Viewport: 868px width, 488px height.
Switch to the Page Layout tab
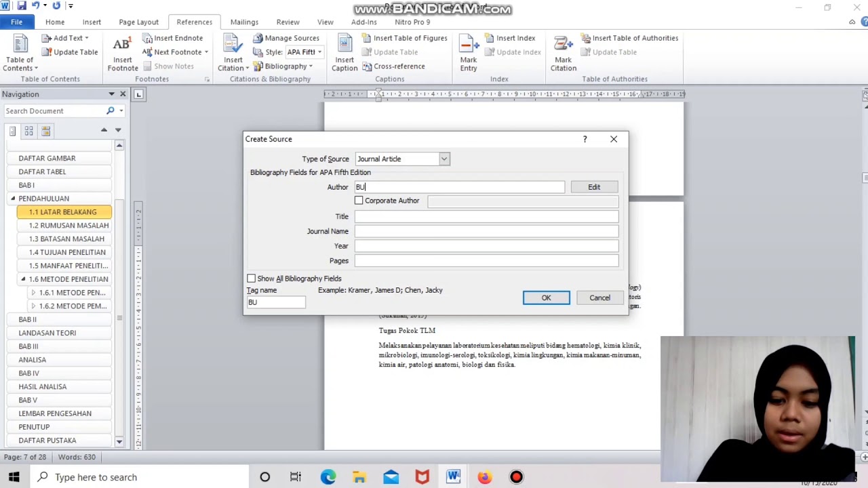pos(138,22)
